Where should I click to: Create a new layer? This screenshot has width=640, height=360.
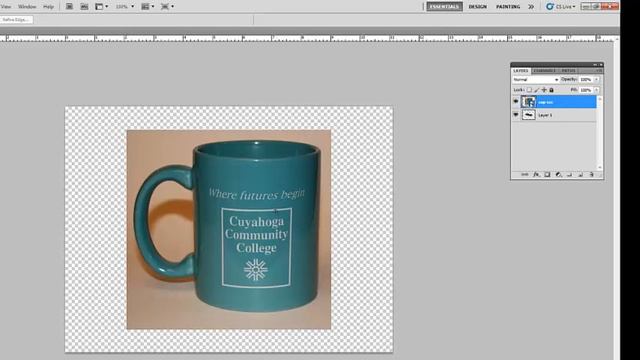tap(580, 174)
